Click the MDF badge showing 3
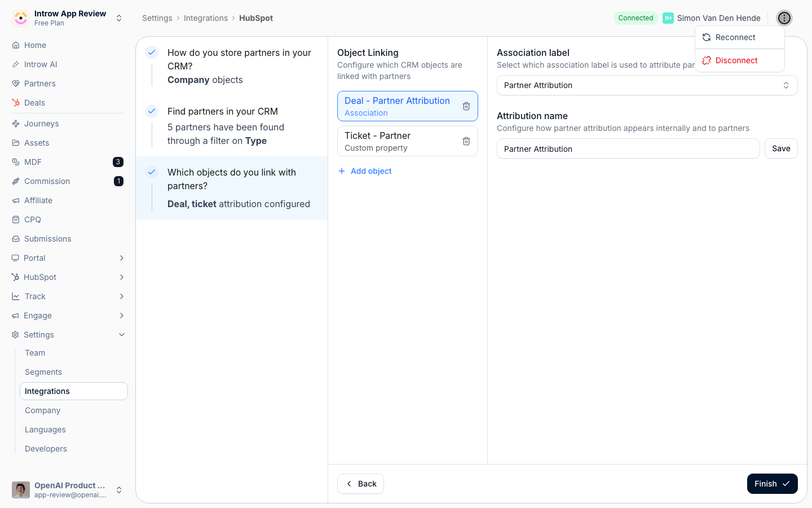This screenshot has width=812, height=508. tap(118, 162)
